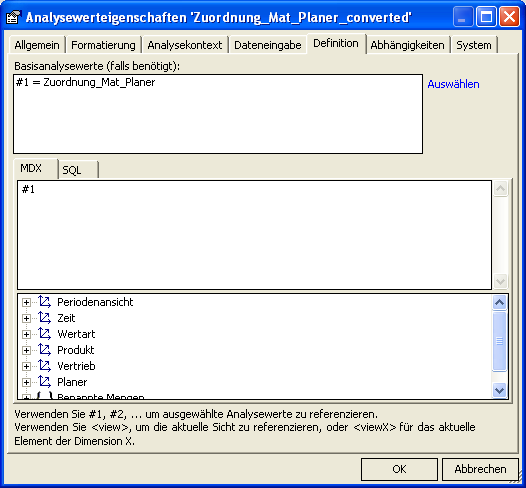Viewport: 526px width, 488px height.
Task: Expand the Planer tree node
Action: (x=26, y=382)
